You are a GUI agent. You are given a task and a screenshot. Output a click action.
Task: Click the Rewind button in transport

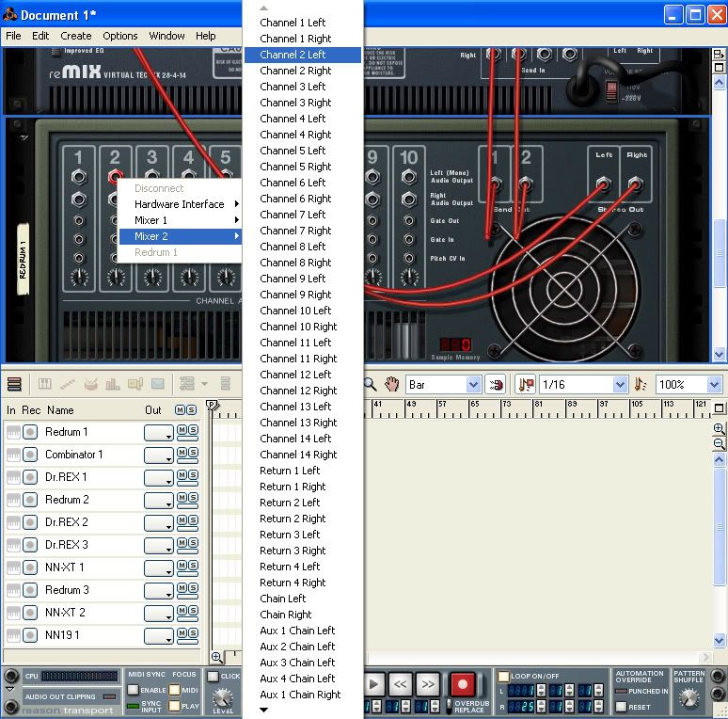[400, 684]
